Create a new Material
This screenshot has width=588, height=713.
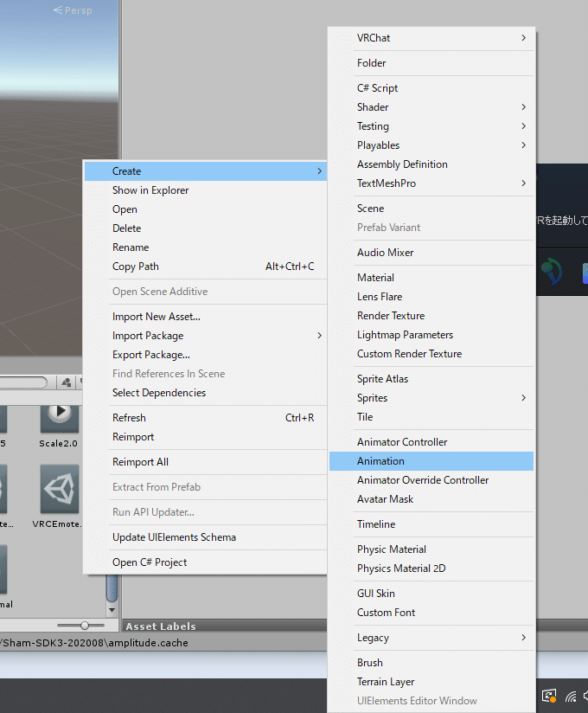click(x=431, y=278)
